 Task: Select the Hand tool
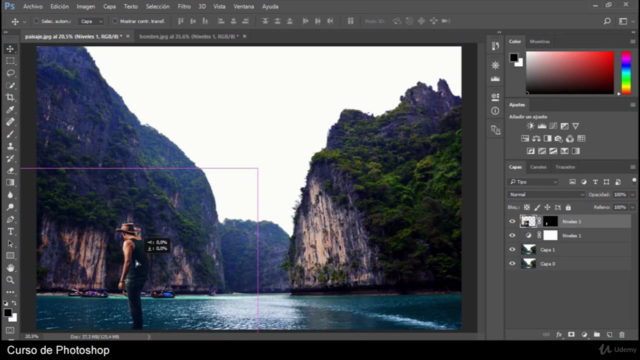pos(11,268)
